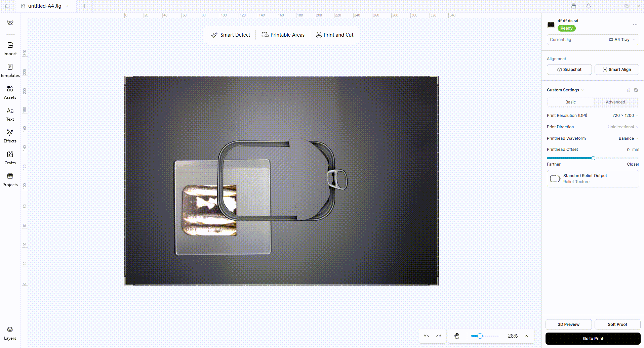The image size is (644, 348).
Task: Undo the last action
Action: [427, 336]
